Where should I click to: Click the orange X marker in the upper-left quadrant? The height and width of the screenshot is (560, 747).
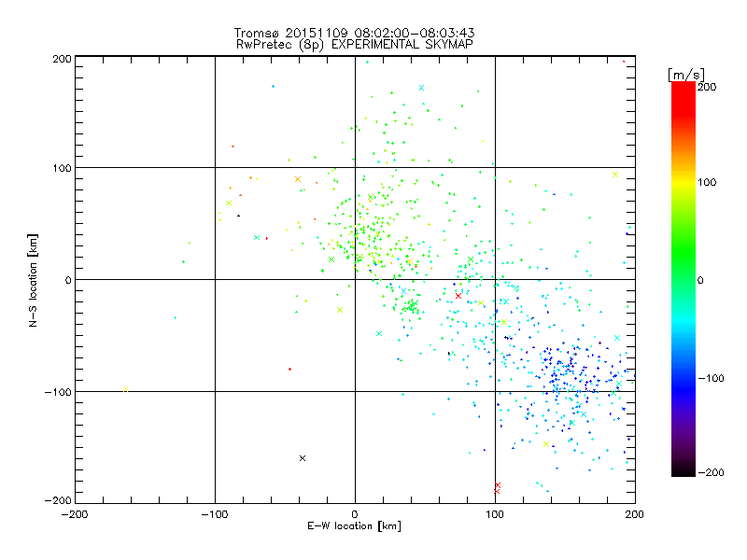point(298,179)
